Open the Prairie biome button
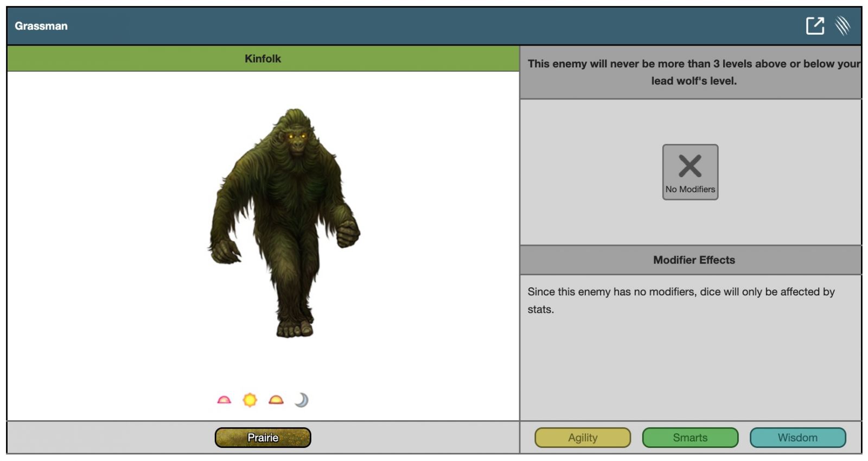The image size is (868, 461). click(263, 438)
